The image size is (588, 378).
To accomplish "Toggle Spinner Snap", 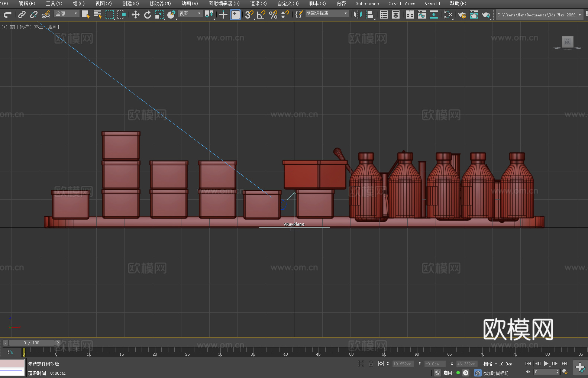I will [x=285, y=14].
